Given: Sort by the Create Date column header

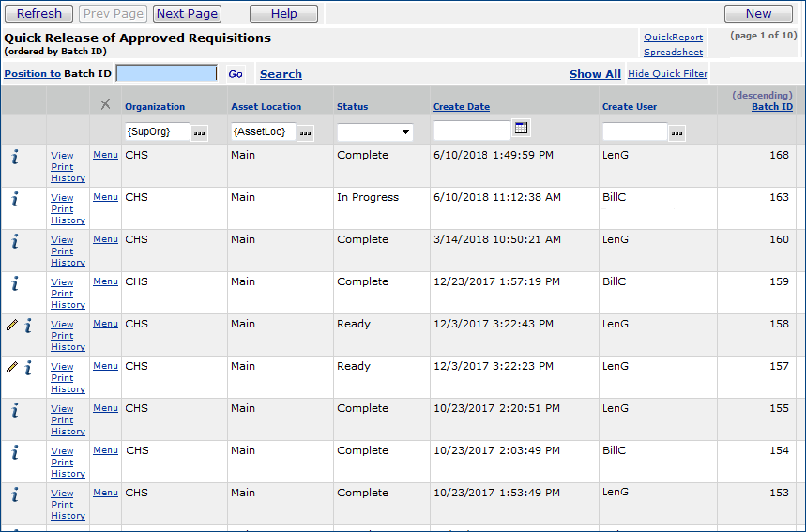Looking at the screenshot, I should coord(461,107).
